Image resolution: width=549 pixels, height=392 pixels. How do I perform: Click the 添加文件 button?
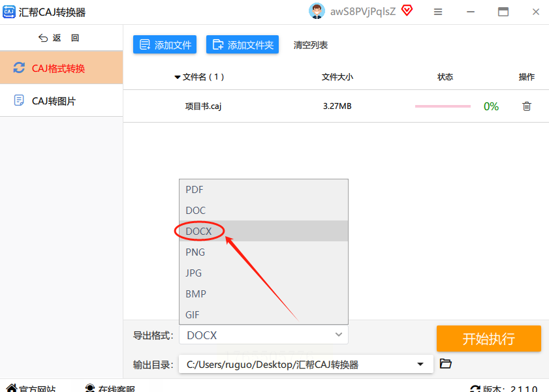tap(165, 45)
